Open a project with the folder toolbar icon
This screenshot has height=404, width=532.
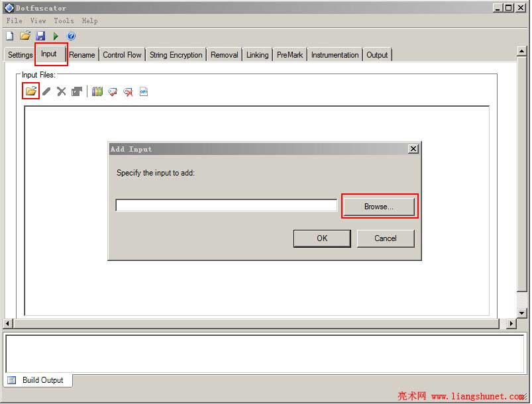(25, 36)
